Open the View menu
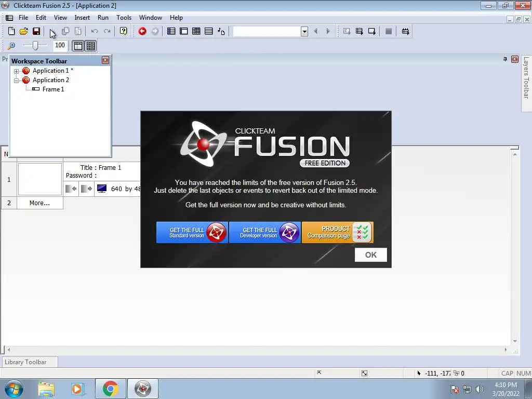This screenshot has height=399, width=532. point(60,18)
